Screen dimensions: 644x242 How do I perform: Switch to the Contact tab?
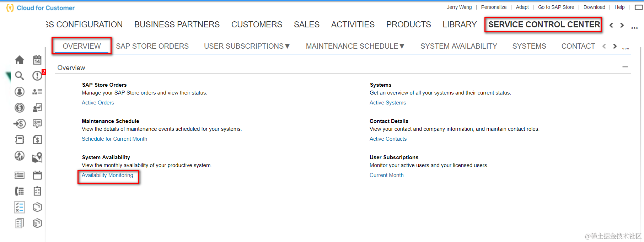[578, 46]
